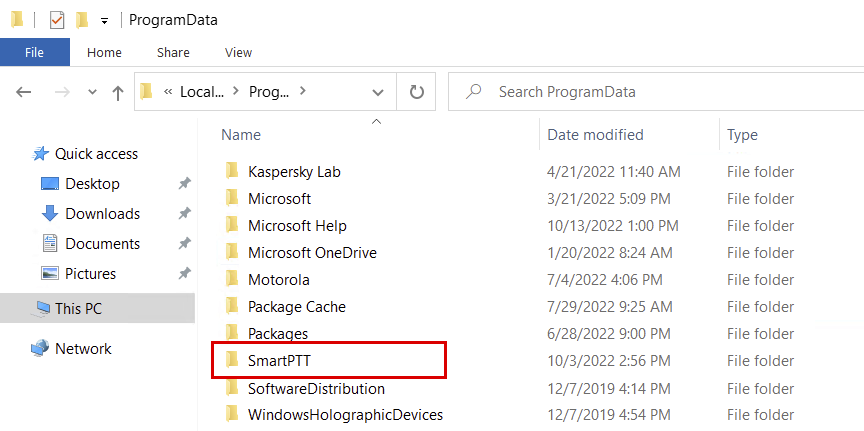
Task: Select Network in navigation pane
Action: pyautogui.click(x=83, y=349)
